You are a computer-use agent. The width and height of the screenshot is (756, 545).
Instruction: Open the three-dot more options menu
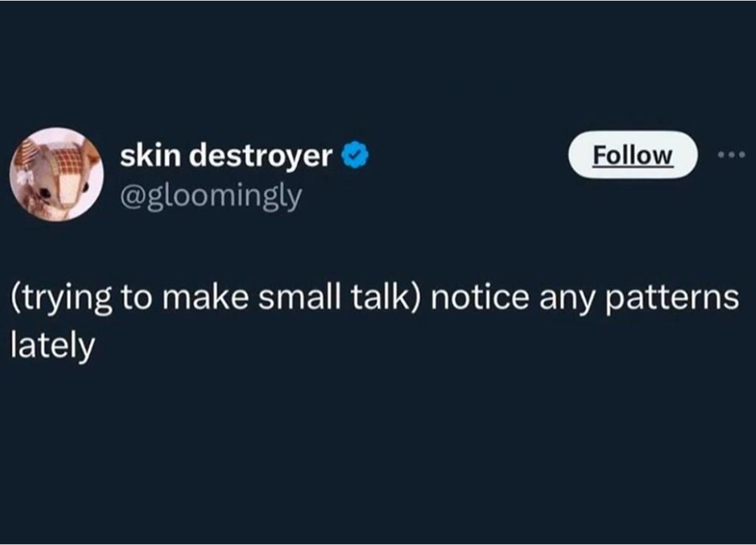[x=731, y=155]
